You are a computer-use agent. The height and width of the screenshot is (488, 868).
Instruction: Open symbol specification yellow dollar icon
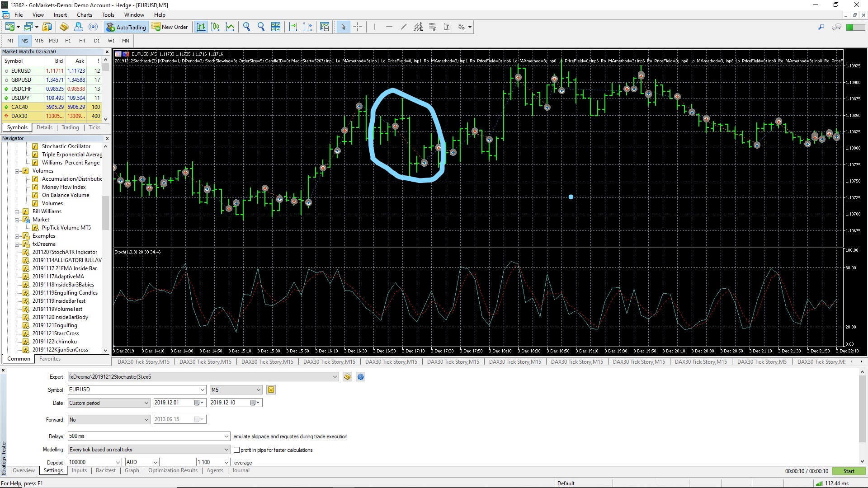coord(271,389)
